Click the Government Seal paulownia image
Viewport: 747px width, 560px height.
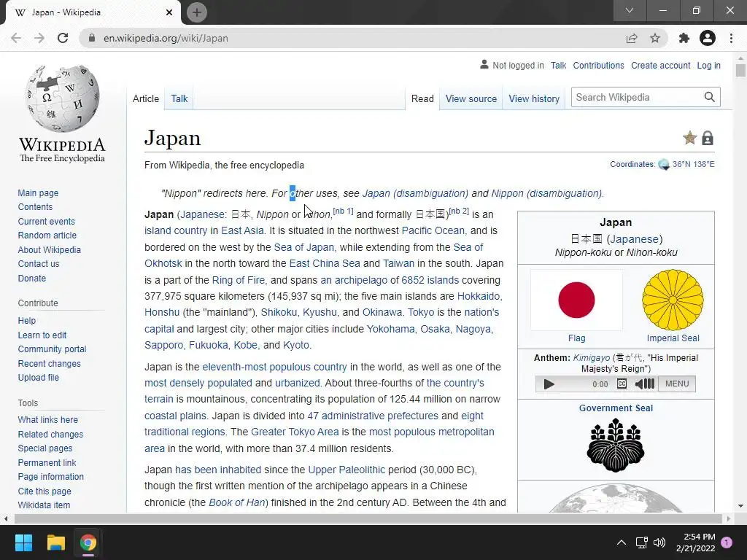[x=616, y=446]
